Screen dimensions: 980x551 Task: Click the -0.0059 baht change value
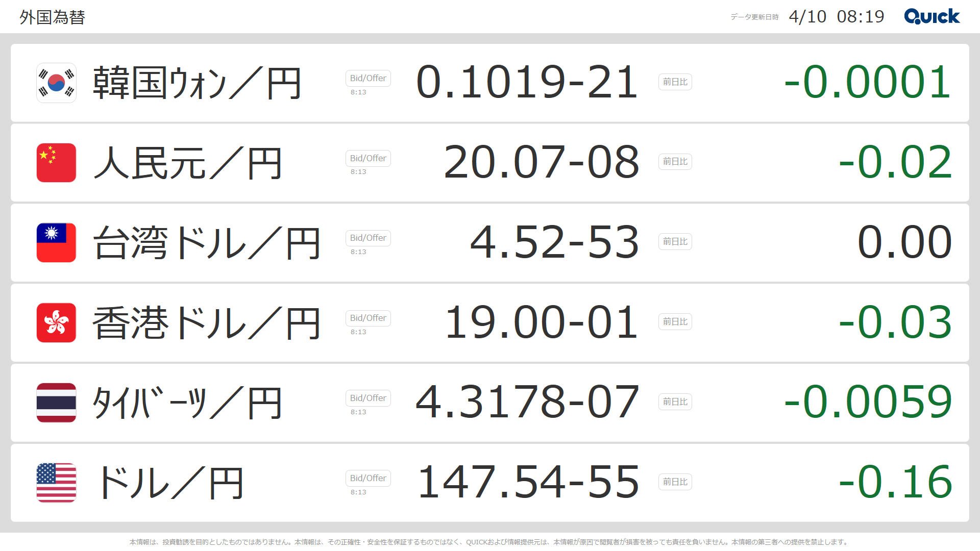coord(867,402)
